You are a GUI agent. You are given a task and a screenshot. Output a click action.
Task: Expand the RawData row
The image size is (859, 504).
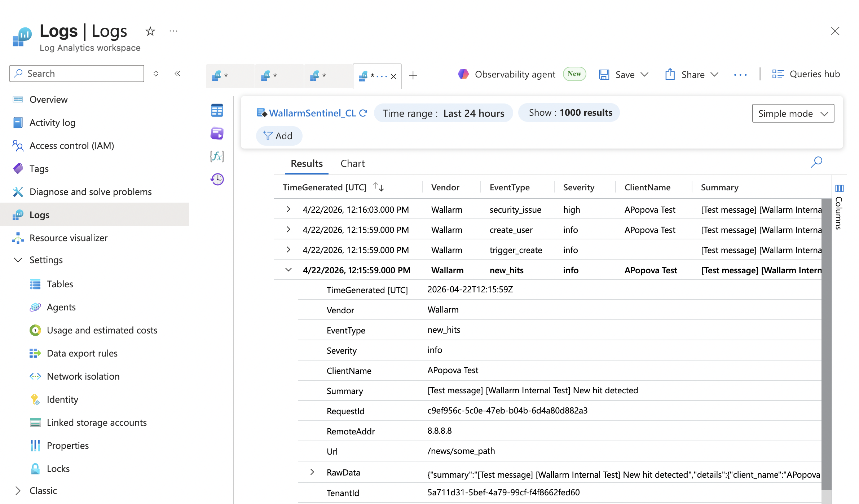tap(312, 472)
